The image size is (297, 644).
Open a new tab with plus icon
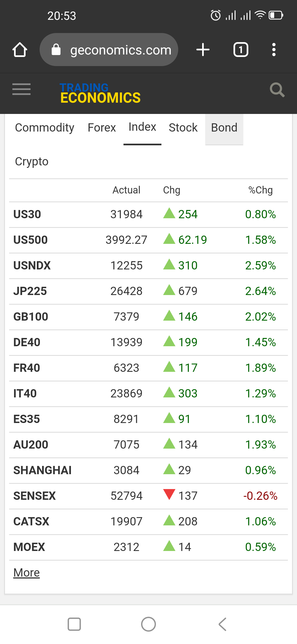coord(203,50)
